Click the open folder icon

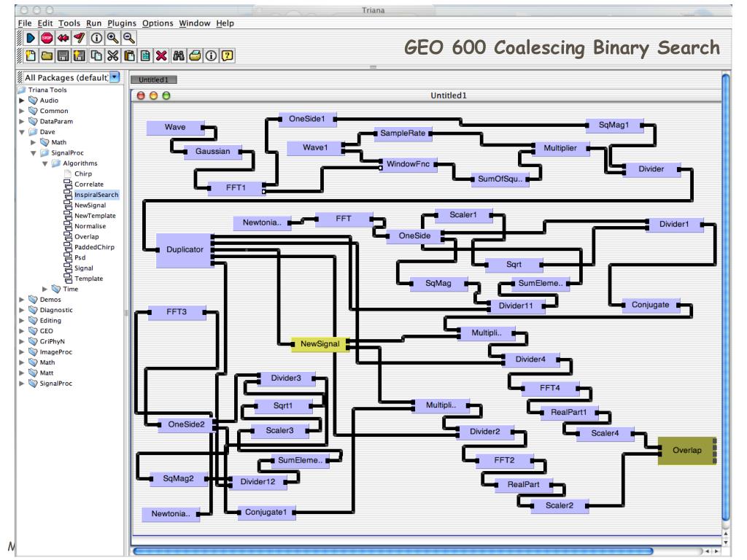point(47,55)
